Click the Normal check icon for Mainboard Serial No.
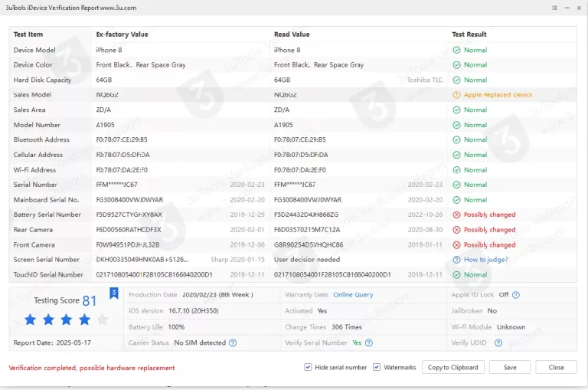This screenshot has width=588, height=390. pyautogui.click(x=456, y=200)
